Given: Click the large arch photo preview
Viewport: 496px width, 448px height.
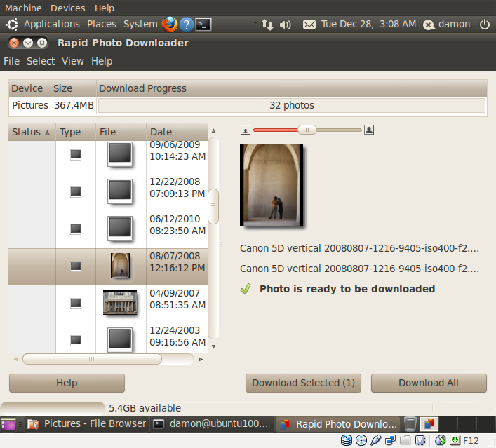Looking at the screenshot, I should click(x=272, y=185).
